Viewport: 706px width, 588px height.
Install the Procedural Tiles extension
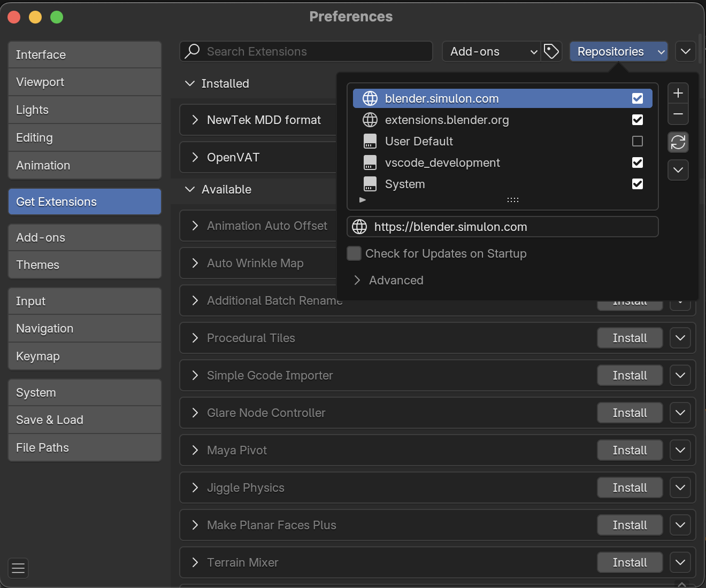(x=630, y=338)
